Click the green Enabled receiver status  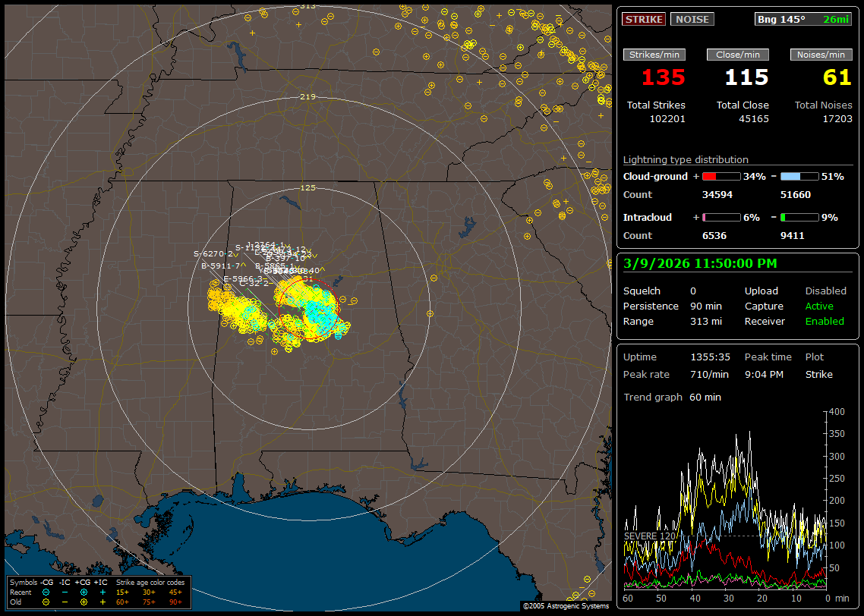825,322
